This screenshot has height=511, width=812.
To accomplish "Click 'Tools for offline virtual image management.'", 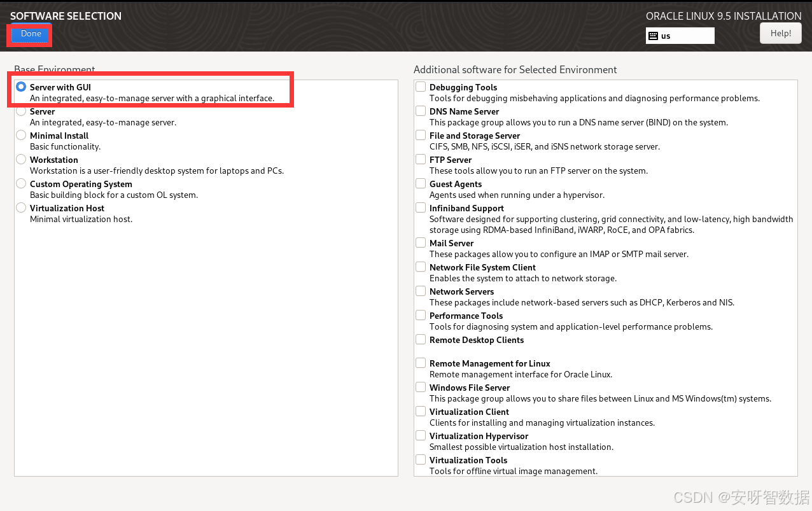I will (514, 472).
